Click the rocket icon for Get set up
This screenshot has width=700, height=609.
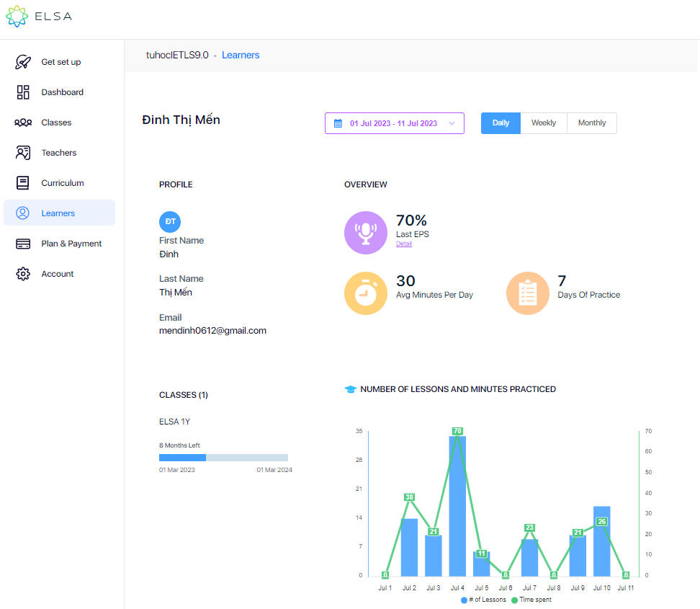23,62
